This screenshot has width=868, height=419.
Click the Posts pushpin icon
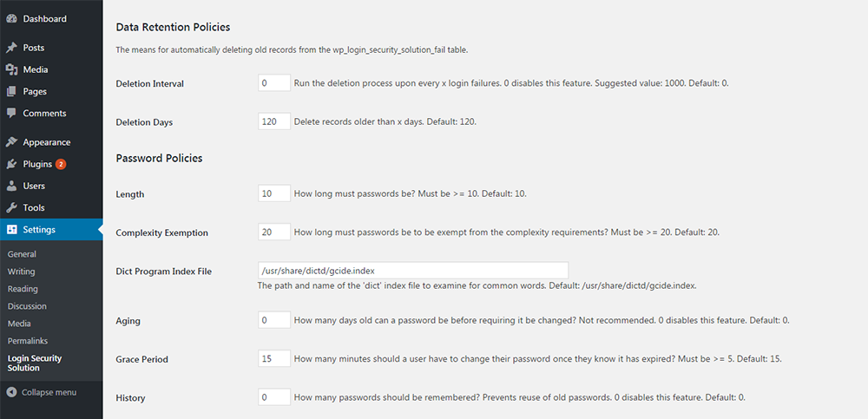[11, 48]
